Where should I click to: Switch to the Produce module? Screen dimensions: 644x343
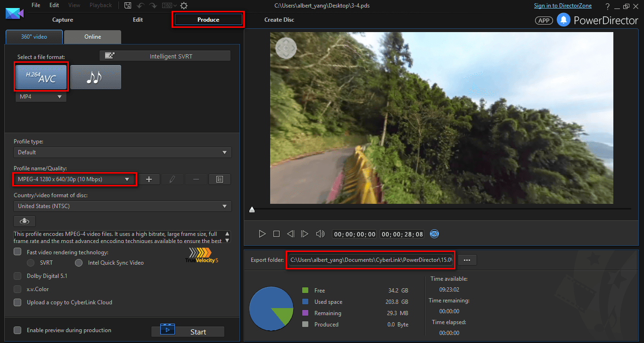208,20
